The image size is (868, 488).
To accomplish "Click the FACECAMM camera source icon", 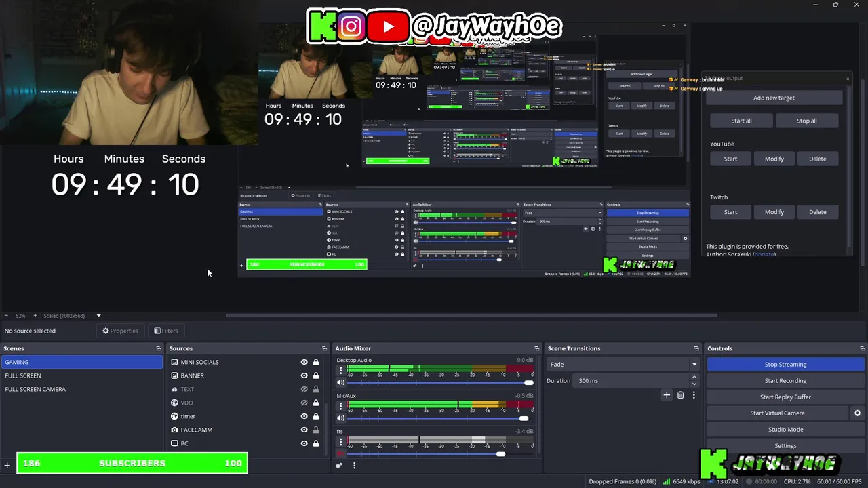I will [174, 430].
